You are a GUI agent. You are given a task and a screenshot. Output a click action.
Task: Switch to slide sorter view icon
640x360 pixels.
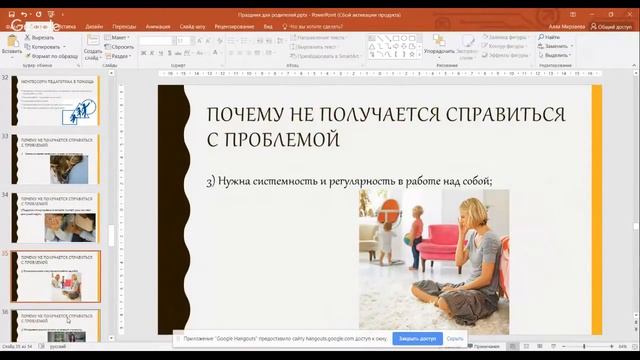pyautogui.click(x=526, y=346)
